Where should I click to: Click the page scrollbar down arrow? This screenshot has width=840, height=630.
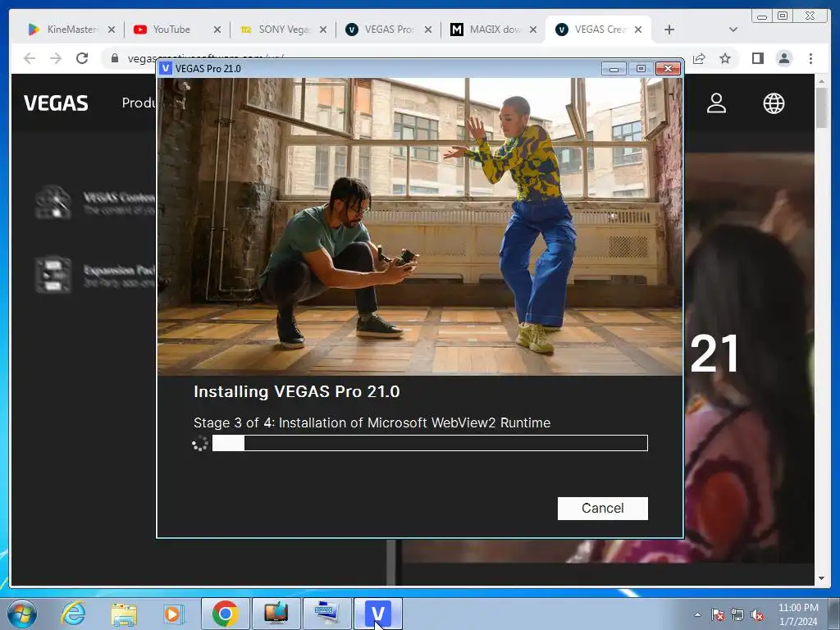pyautogui.click(x=820, y=578)
